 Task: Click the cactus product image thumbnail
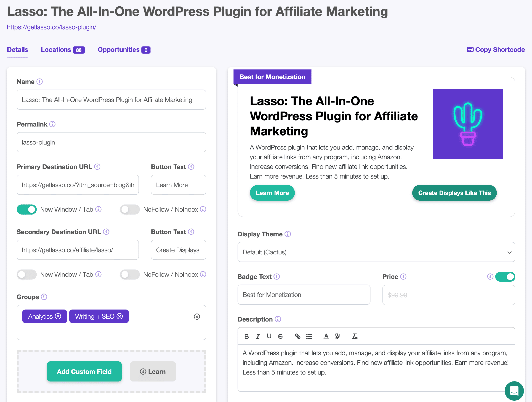coord(468,124)
